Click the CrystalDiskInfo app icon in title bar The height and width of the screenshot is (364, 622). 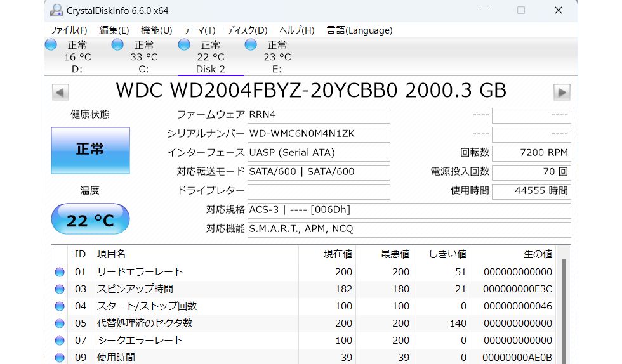coord(57,10)
